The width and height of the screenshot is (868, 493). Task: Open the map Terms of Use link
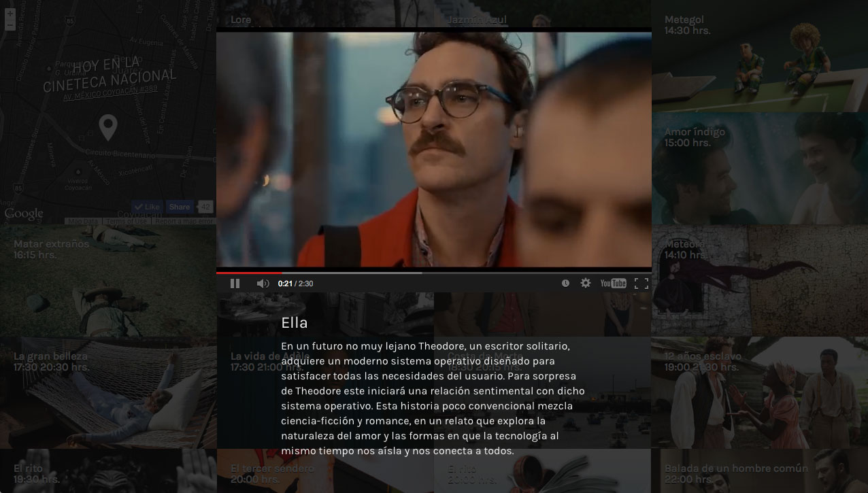126,222
